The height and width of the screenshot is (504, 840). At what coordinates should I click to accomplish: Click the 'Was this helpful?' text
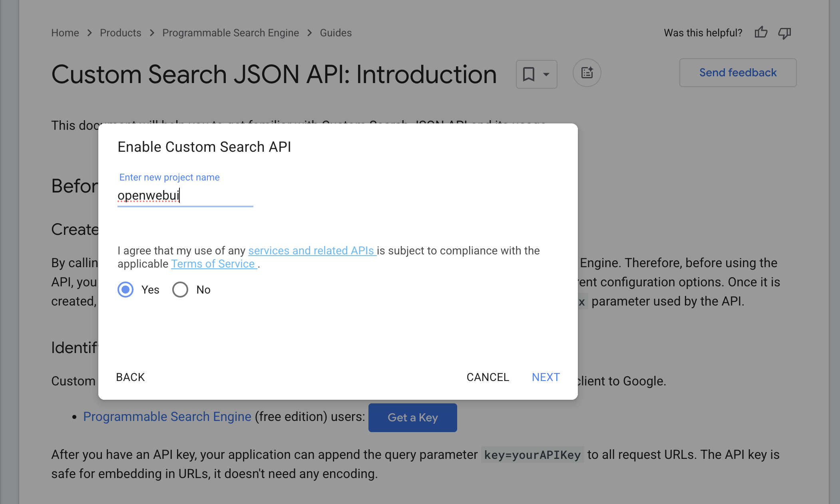703,33
